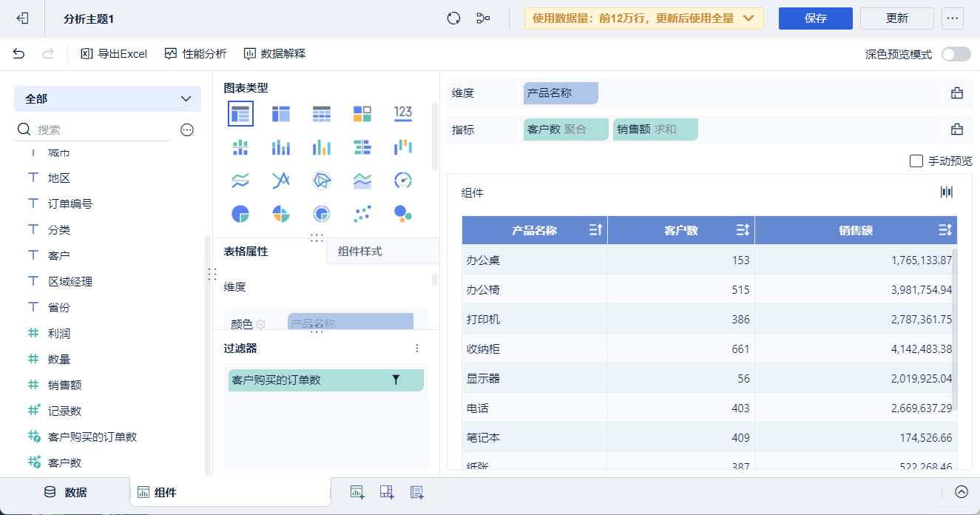The image size is (980, 515).
Task: Click the 导出Excel toolbar item
Action: tap(114, 54)
